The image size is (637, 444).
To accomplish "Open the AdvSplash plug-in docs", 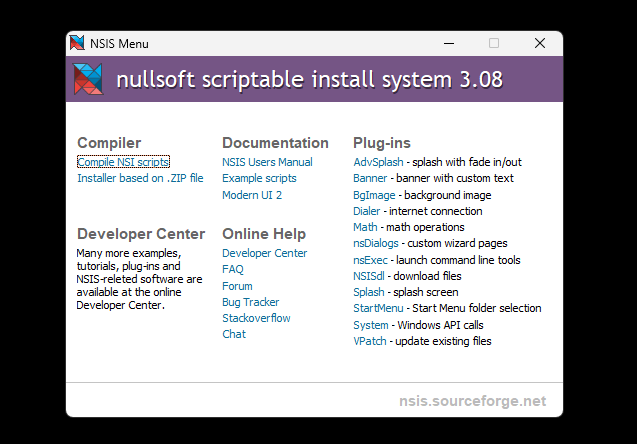I will [x=378, y=162].
